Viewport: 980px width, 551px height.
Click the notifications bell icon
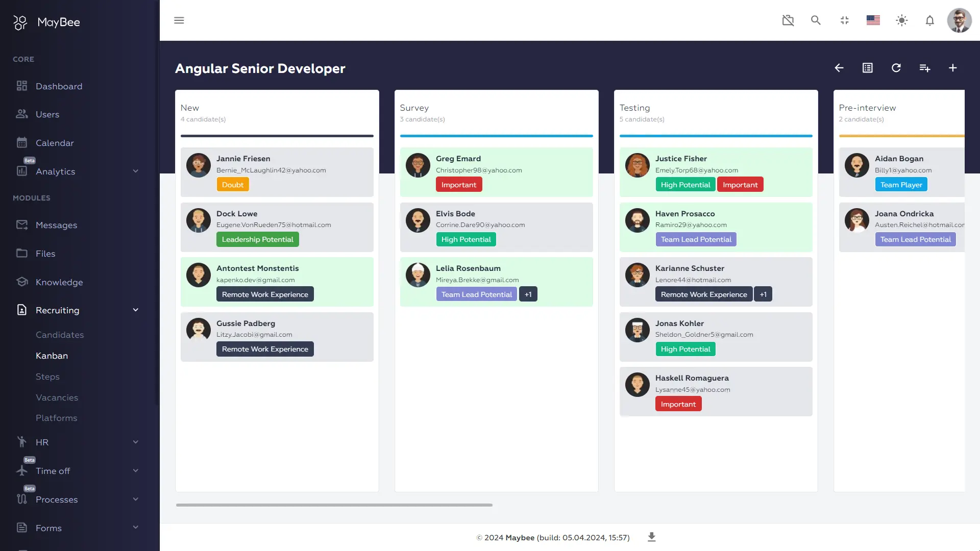click(x=929, y=20)
